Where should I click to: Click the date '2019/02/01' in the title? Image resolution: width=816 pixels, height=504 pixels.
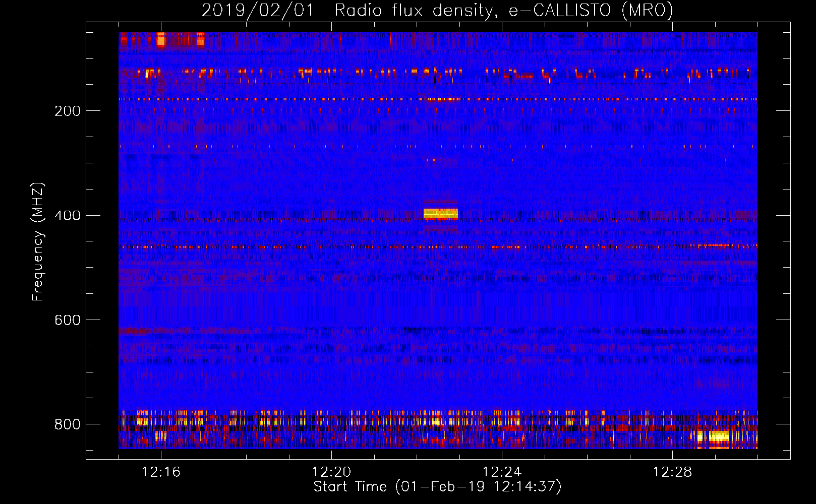coord(258,10)
